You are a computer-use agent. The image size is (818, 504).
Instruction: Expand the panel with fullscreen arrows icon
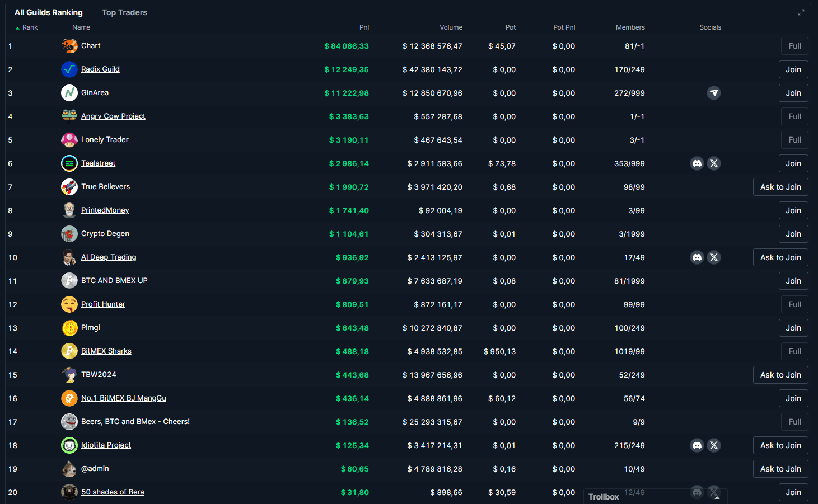point(801,12)
